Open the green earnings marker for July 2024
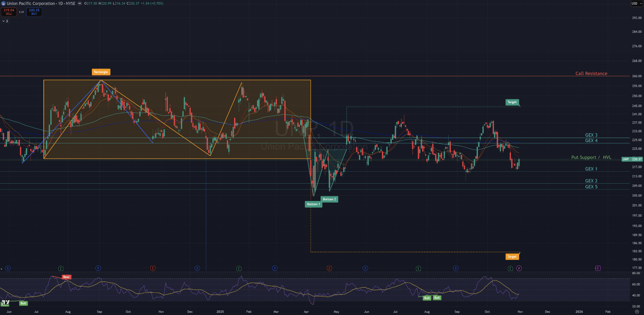 point(61,268)
